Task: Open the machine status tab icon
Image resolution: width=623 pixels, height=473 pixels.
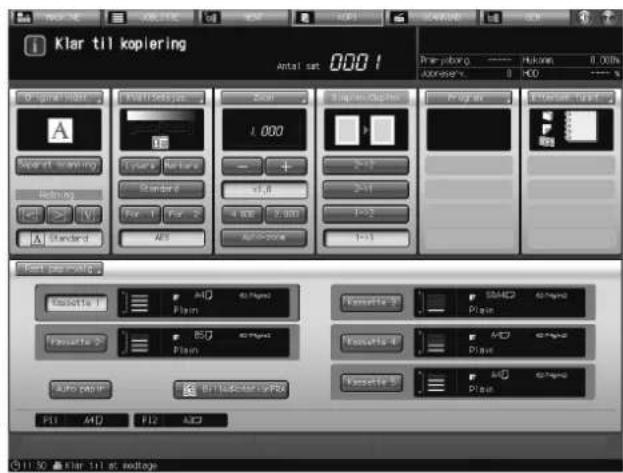Action: 23,17
